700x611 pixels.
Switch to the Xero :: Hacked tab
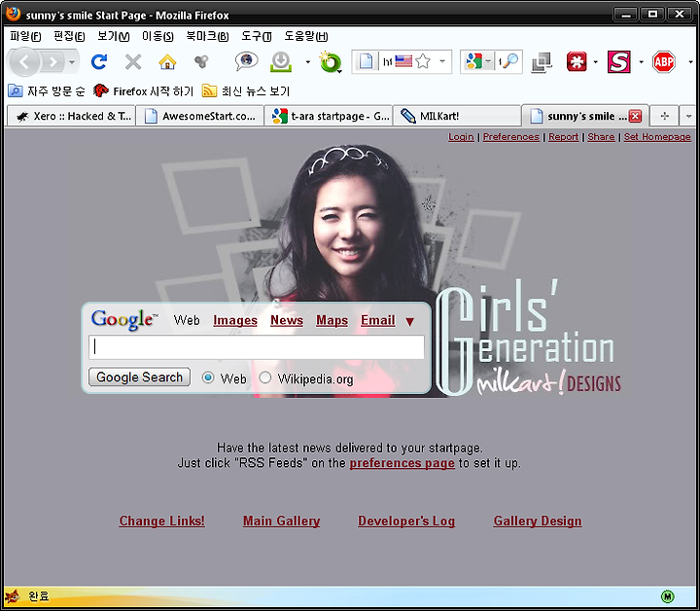(x=71, y=116)
